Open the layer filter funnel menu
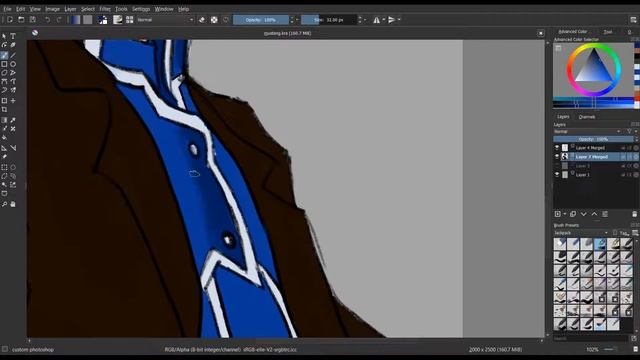 pos(629,131)
